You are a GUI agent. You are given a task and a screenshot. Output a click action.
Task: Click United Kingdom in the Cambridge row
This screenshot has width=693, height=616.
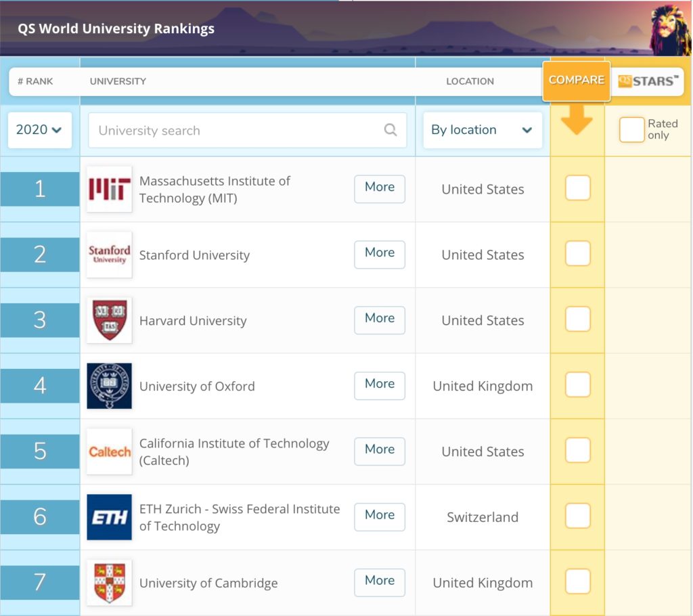point(483,583)
